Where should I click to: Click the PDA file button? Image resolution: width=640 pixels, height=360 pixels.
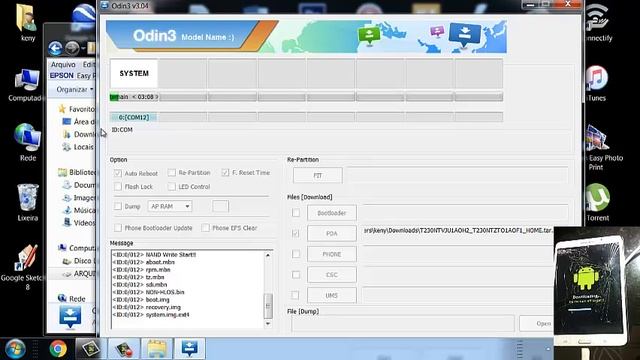point(331,233)
